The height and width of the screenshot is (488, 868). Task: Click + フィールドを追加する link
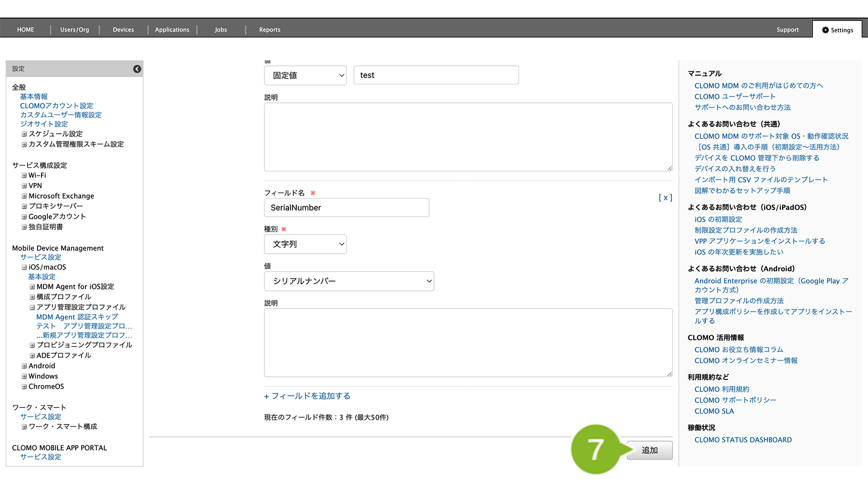pyautogui.click(x=307, y=396)
